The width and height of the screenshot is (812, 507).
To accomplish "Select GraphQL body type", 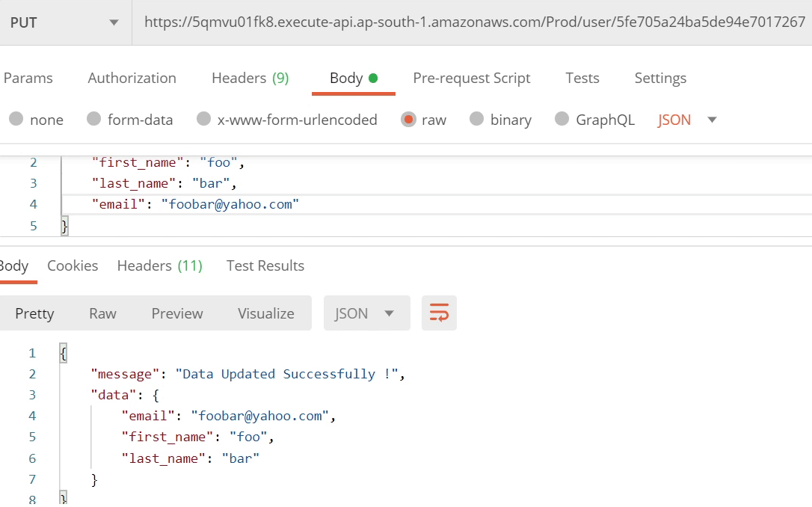I will tap(562, 120).
